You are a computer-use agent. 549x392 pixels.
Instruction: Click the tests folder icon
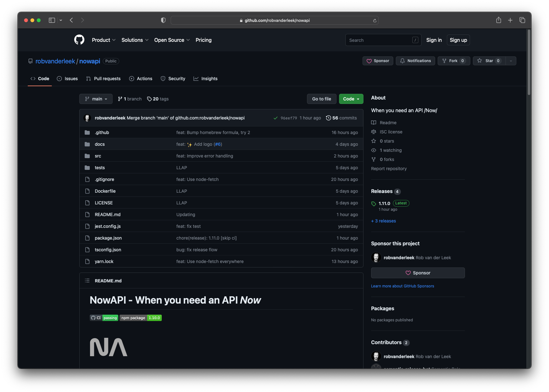pyautogui.click(x=87, y=168)
